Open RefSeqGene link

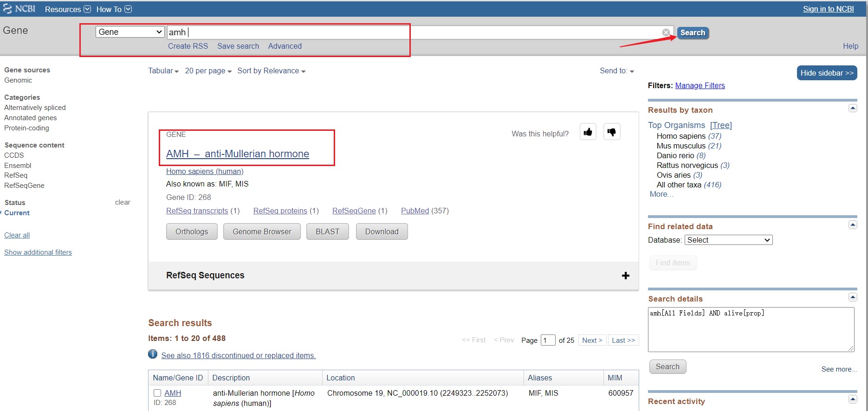tap(354, 211)
